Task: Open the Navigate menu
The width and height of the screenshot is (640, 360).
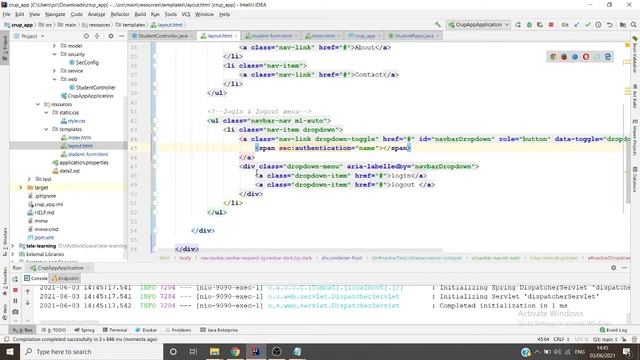Action: pyautogui.click(x=55, y=14)
